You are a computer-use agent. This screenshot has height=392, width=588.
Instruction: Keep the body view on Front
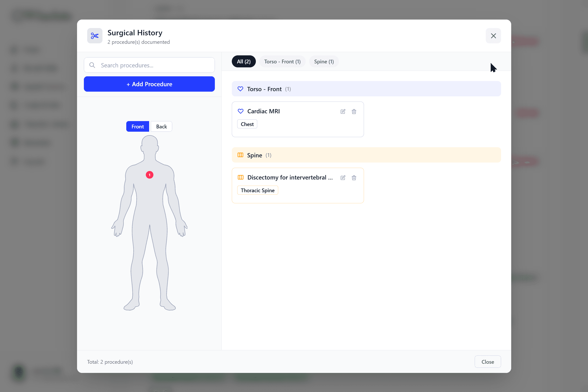138,126
